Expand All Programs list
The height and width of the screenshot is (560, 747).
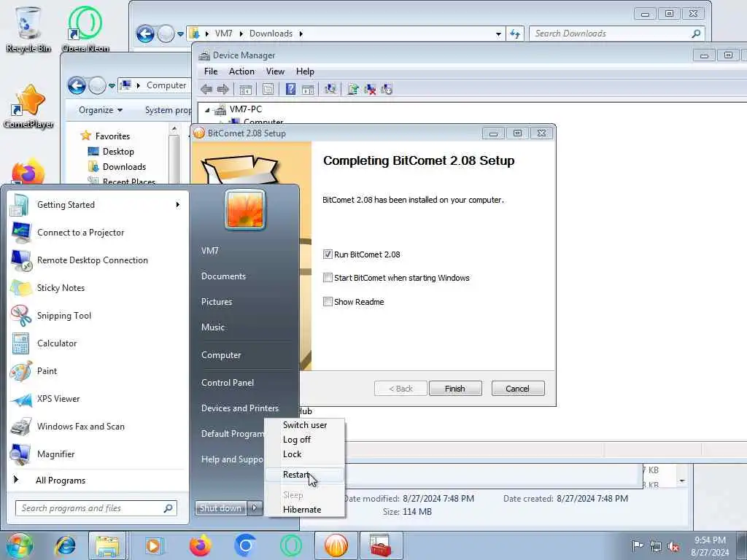[61, 481]
